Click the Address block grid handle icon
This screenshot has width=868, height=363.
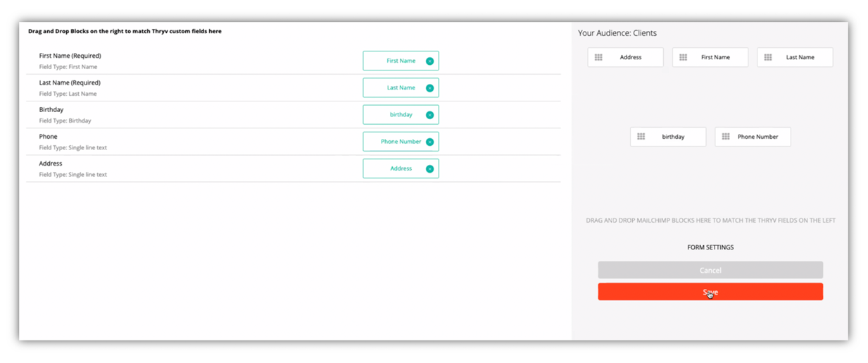(x=598, y=57)
